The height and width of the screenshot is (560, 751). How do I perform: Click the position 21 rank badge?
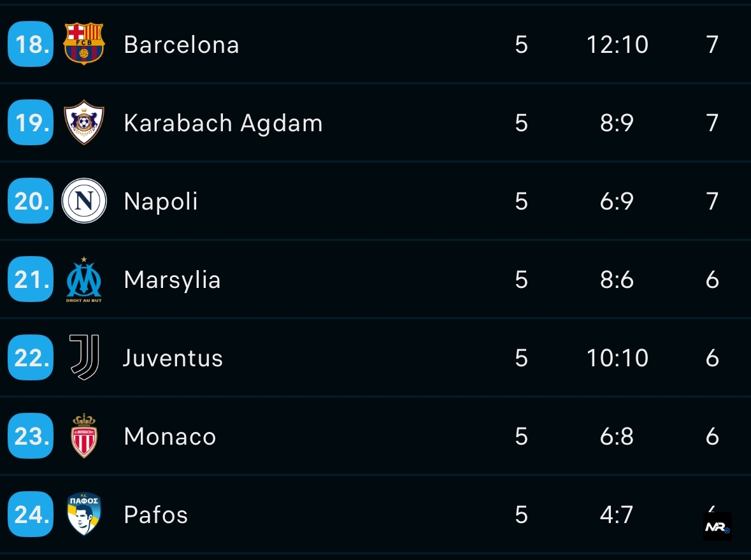(x=30, y=280)
